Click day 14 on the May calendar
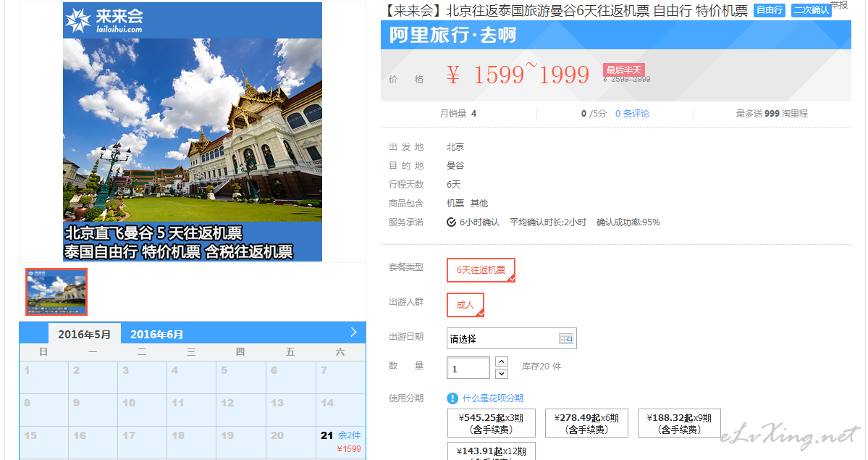This screenshot has height=460, width=868. (340, 409)
